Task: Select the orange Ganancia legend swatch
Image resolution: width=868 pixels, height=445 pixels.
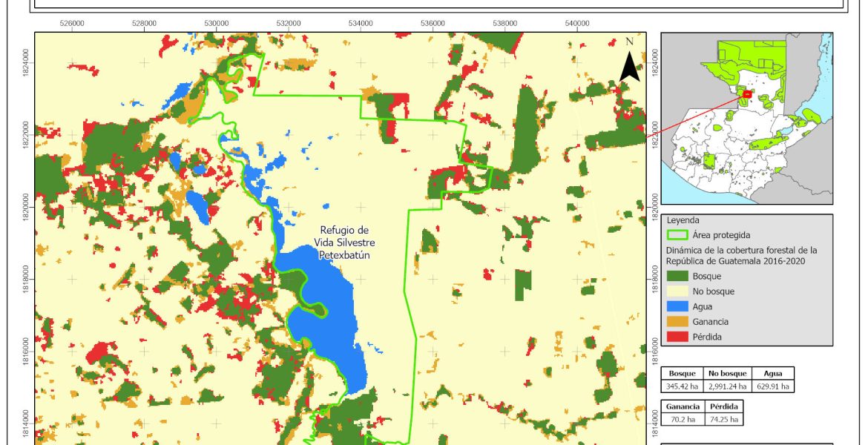Action: 677,322
